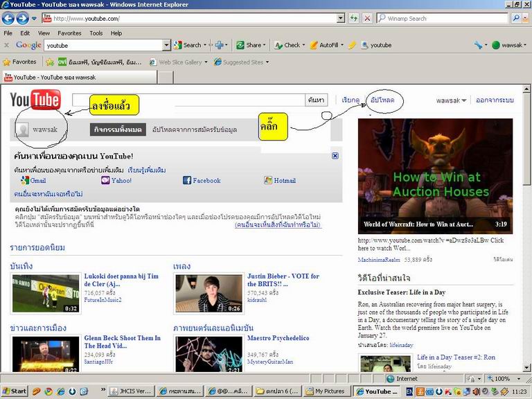Click the Add to Favorites bar star icon
532x399 pixels.
[x=50, y=62]
